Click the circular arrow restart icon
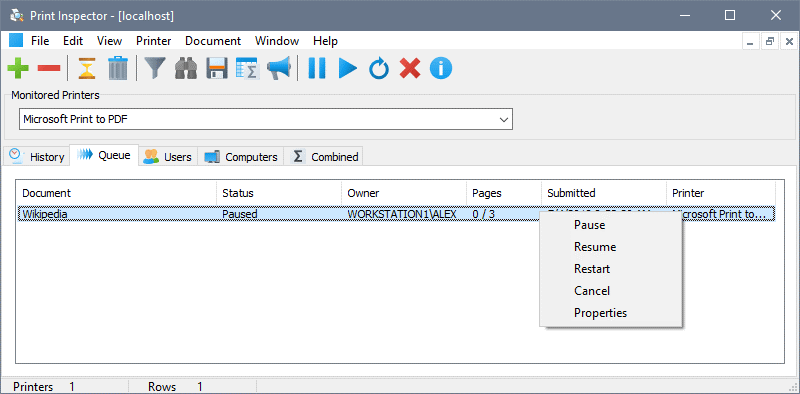 (379, 68)
